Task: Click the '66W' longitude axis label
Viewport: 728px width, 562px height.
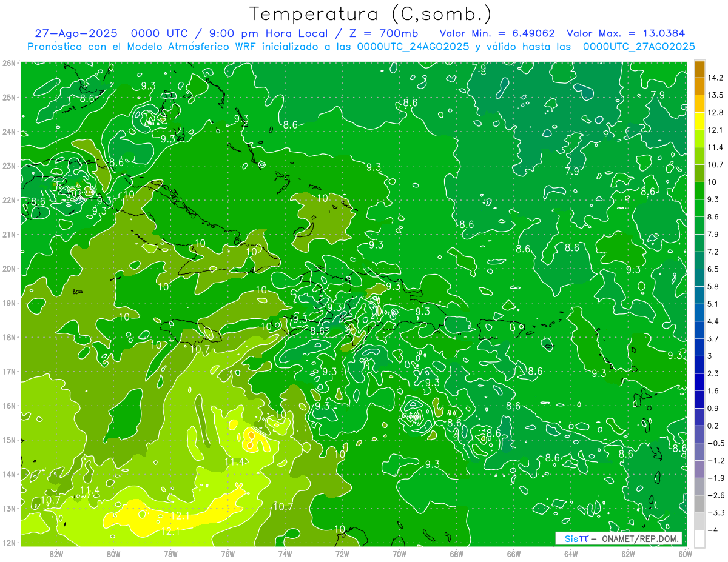Action: coord(513,554)
